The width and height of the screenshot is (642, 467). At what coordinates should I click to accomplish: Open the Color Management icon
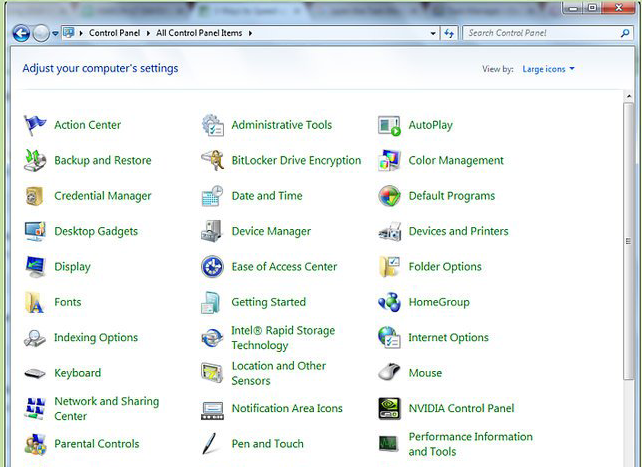[x=389, y=160]
